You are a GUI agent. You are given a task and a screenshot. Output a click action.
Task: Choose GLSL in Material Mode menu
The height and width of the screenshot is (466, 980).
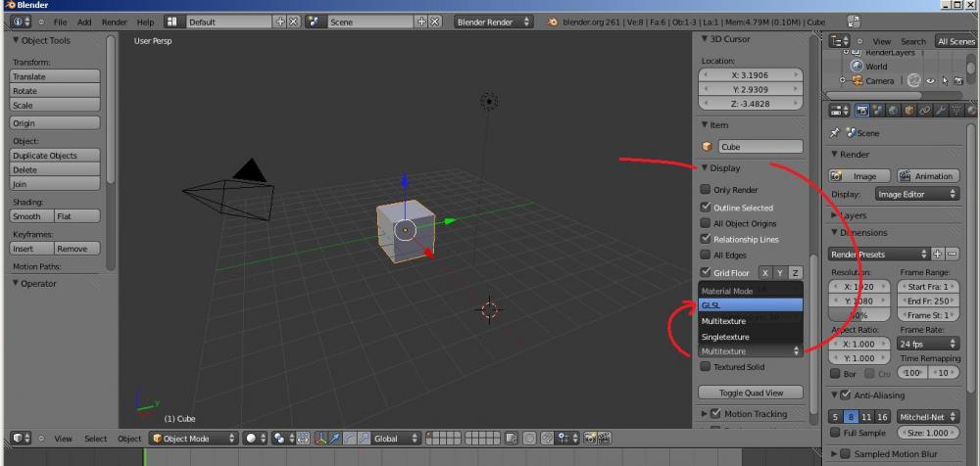click(750, 305)
